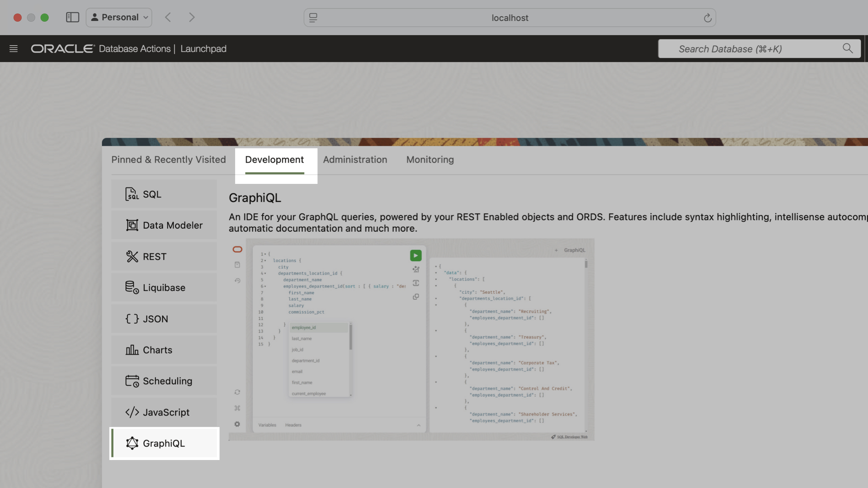
Task: Click the GraphiQL preview screenshot
Action: (411, 340)
